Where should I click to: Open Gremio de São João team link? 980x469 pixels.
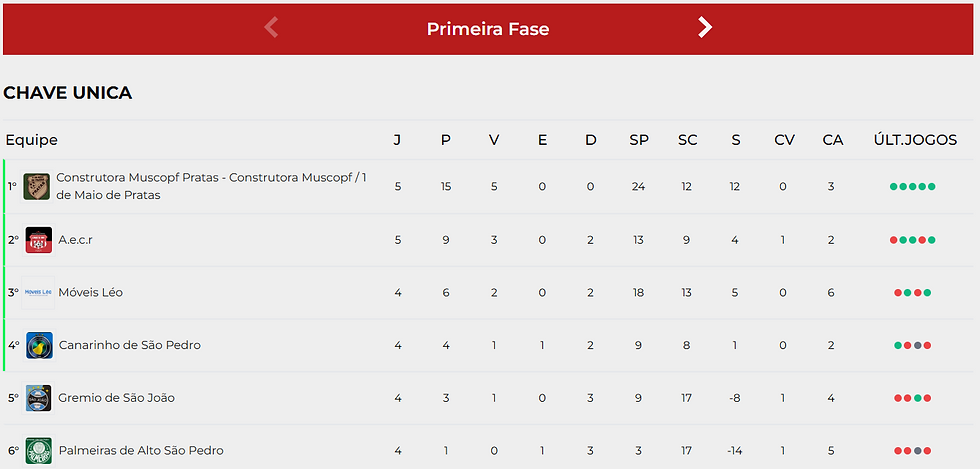(117, 398)
